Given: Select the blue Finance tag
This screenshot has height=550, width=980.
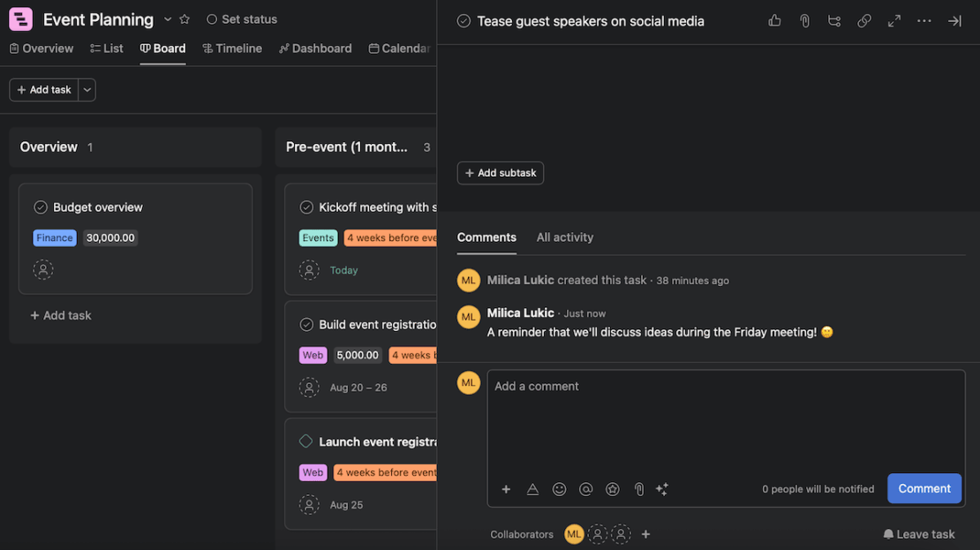Looking at the screenshot, I should coord(55,237).
